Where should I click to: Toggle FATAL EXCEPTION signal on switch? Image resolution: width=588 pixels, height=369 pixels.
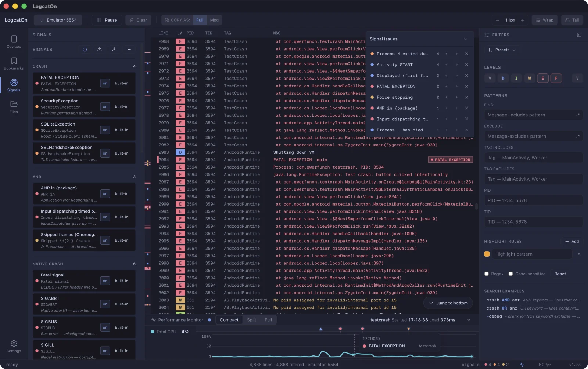coord(105,83)
